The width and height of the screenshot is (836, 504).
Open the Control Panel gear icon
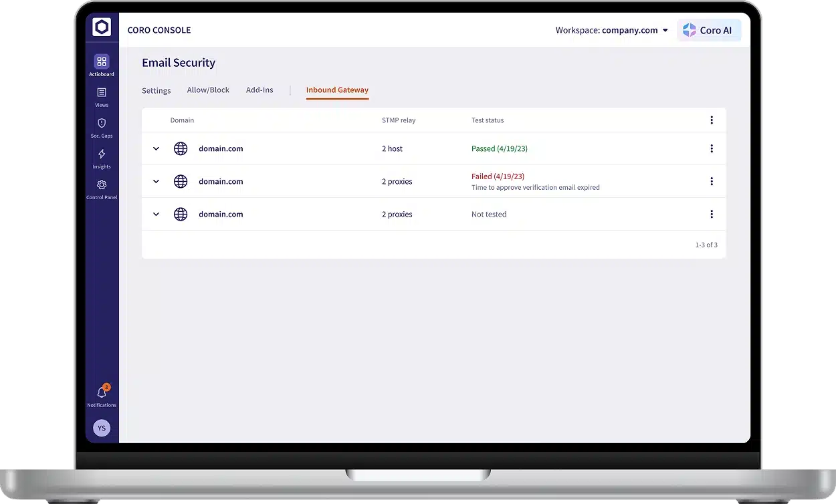point(102,186)
